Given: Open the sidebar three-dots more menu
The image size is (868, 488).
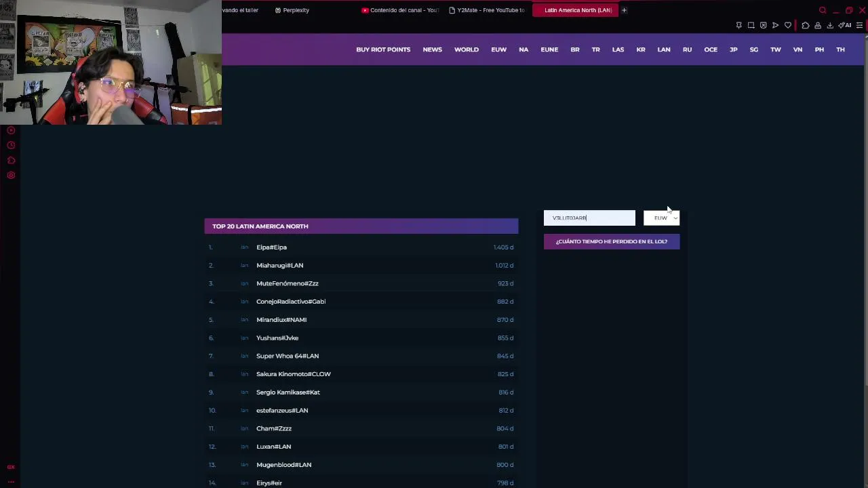Looking at the screenshot, I should click(x=11, y=481).
